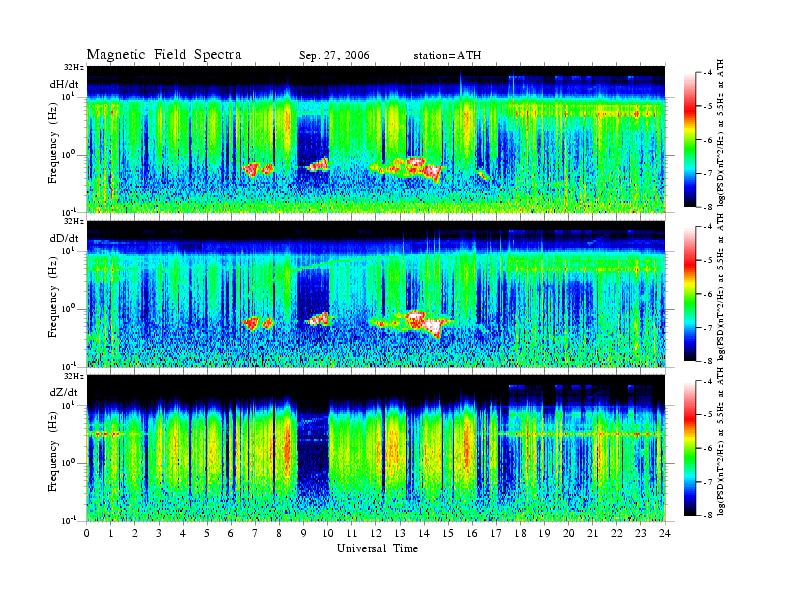Click the time axis tick label "10"
Viewport: 792px width, 612px height.
pos(328,534)
